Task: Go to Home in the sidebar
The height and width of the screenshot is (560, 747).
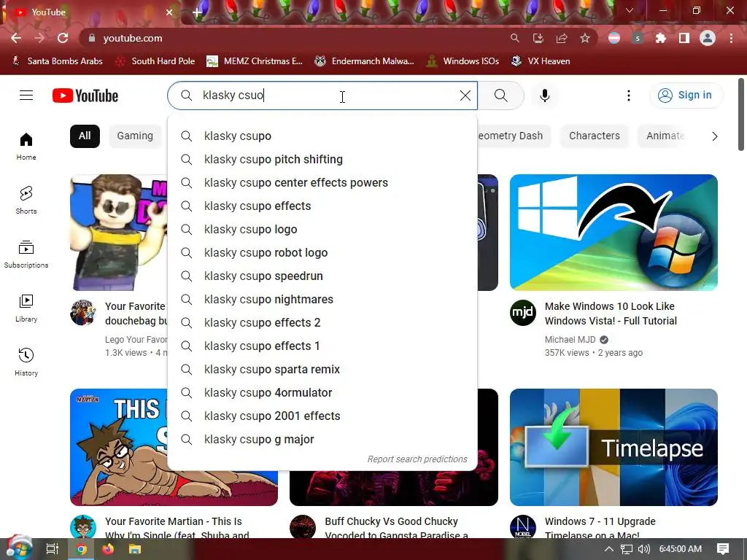Action: pyautogui.click(x=26, y=147)
